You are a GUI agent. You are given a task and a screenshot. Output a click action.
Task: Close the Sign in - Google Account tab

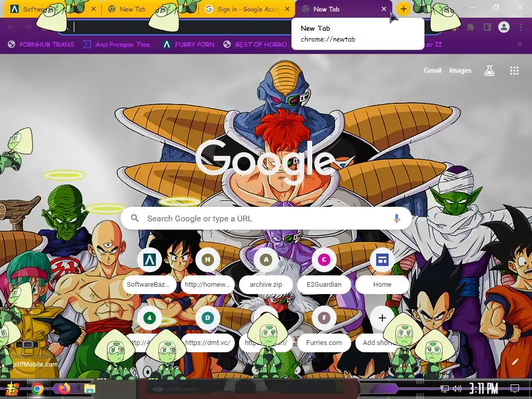pyautogui.click(x=287, y=9)
